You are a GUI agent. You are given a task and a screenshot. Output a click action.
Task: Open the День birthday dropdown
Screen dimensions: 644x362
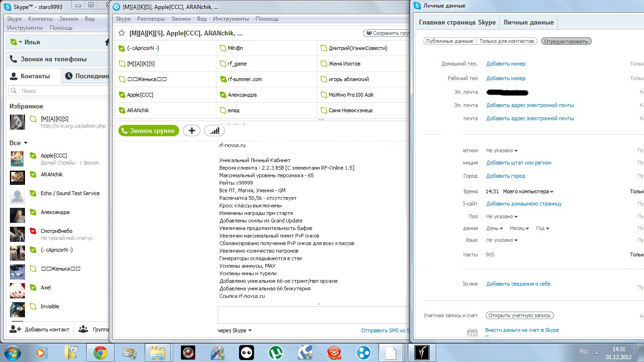(x=495, y=228)
